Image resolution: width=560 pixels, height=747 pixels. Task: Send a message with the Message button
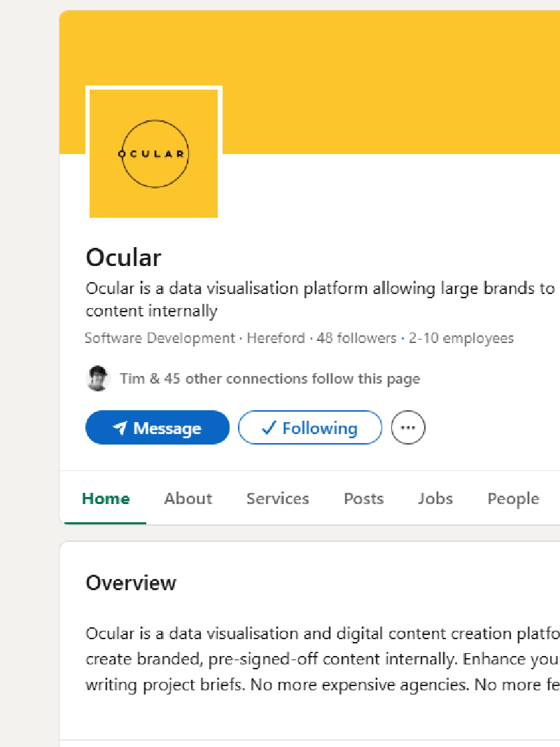(157, 428)
